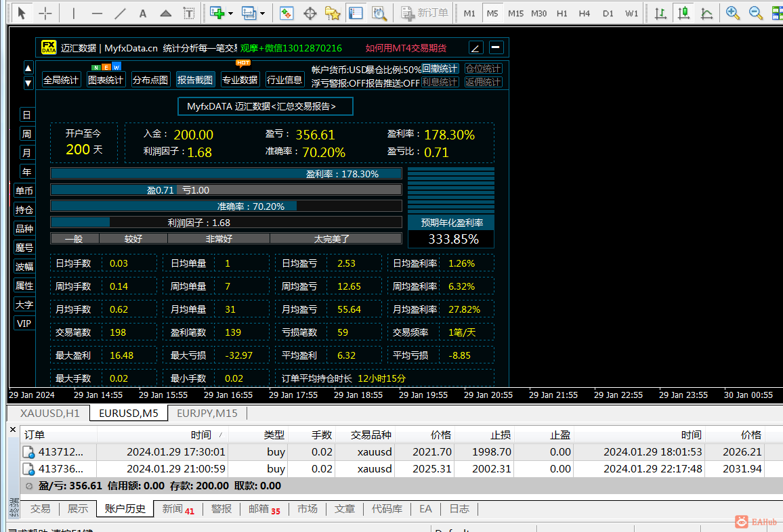
Task: Switch to M1 timeframe
Action: [x=469, y=14]
